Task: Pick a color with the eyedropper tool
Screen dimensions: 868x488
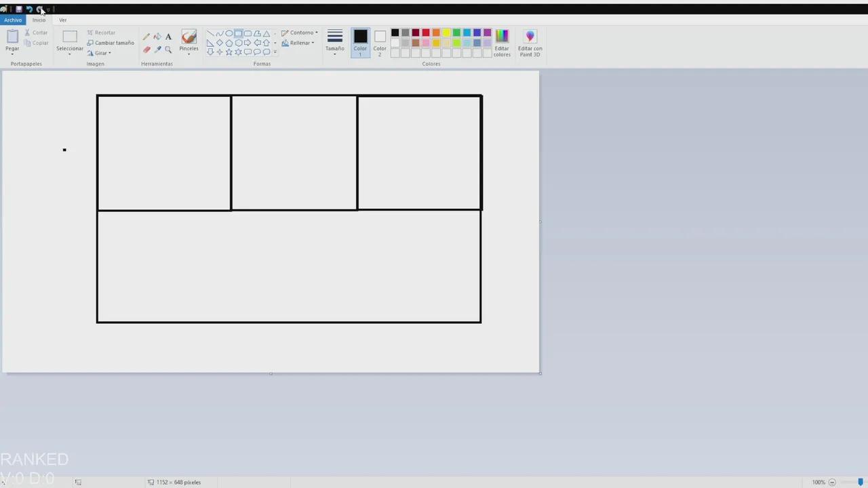Action: click(157, 50)
